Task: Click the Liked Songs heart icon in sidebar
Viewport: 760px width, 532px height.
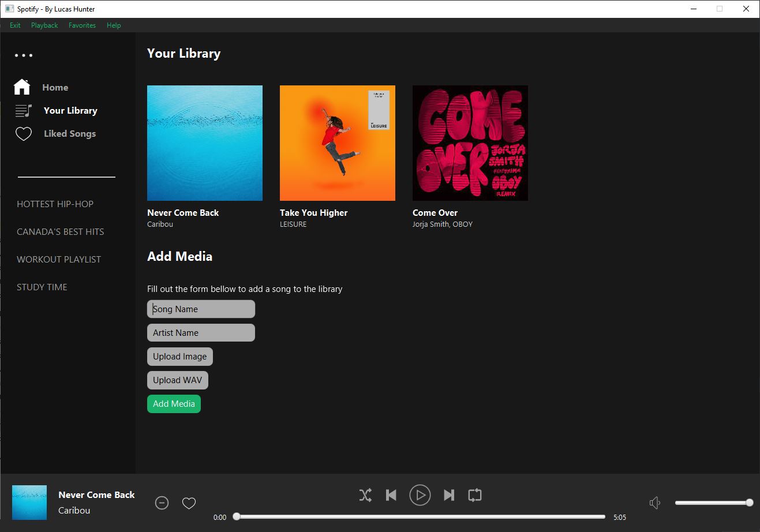Action: point(23,134)
